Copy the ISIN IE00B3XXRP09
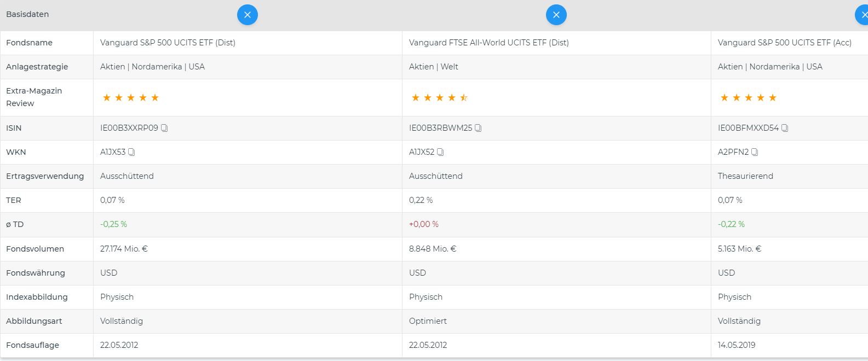Screen dimensions: 868x361 (164, 128)
